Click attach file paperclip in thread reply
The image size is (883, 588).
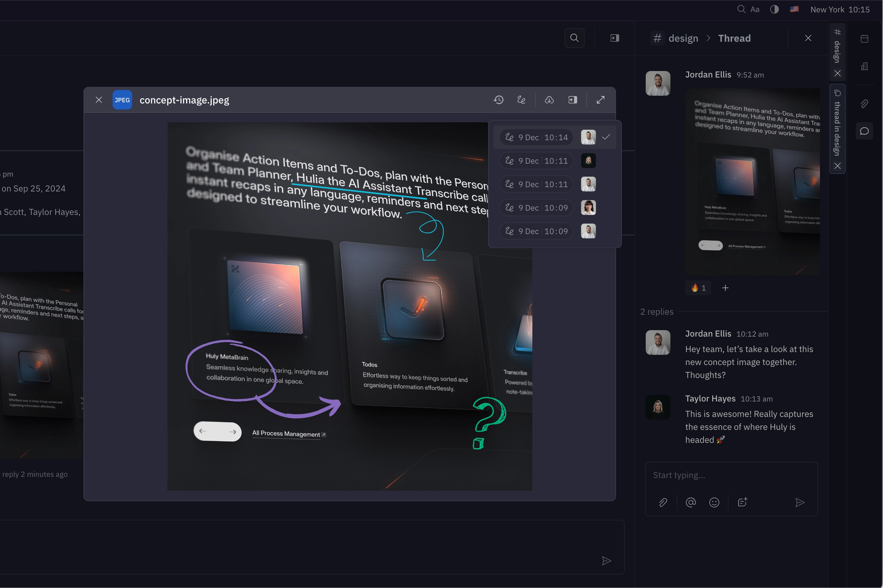coord(663,502)
